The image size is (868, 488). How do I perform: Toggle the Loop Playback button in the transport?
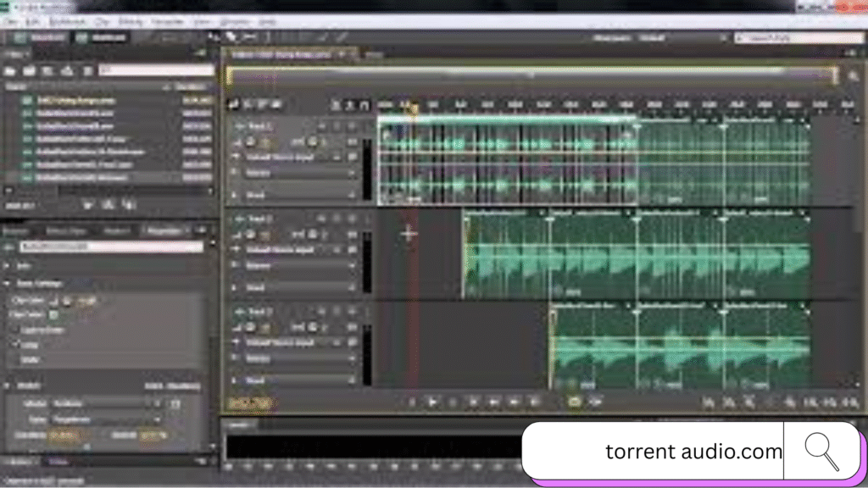pyautogui.click(x=574, y=402)
